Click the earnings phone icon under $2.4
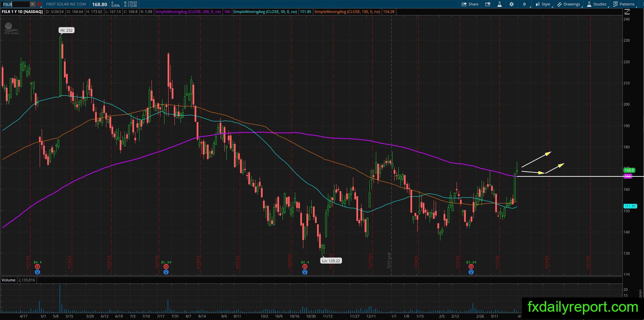This screenshot has width=644, height=320. point(305,267)
